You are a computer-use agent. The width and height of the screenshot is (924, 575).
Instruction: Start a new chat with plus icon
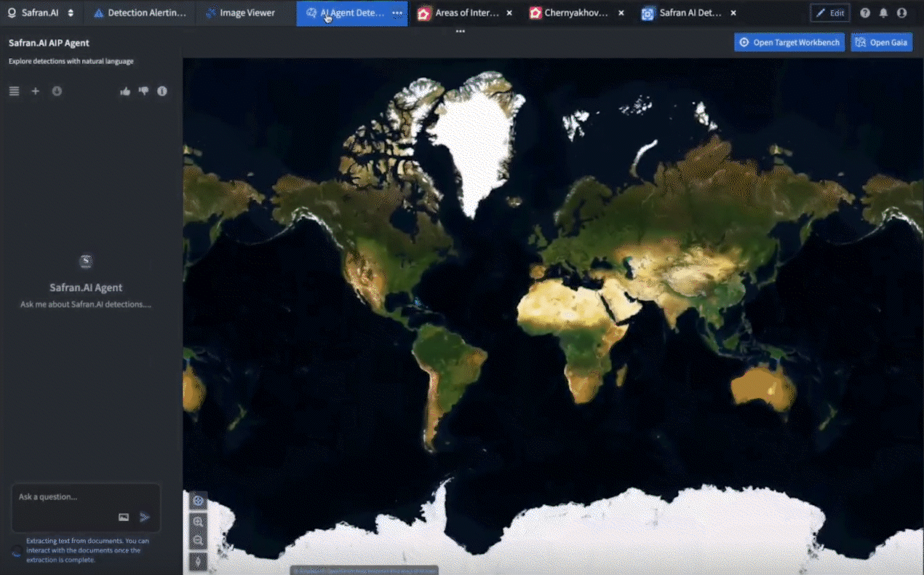35,91
